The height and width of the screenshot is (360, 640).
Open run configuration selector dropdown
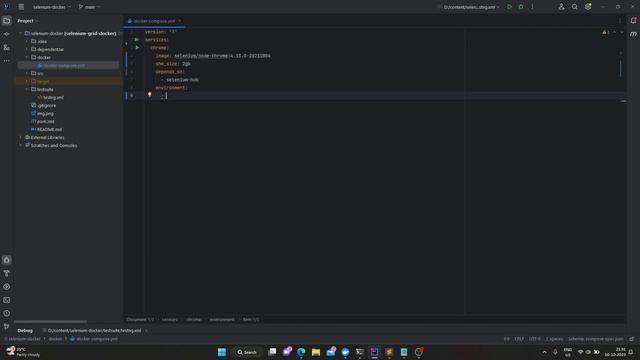point(469,7)
